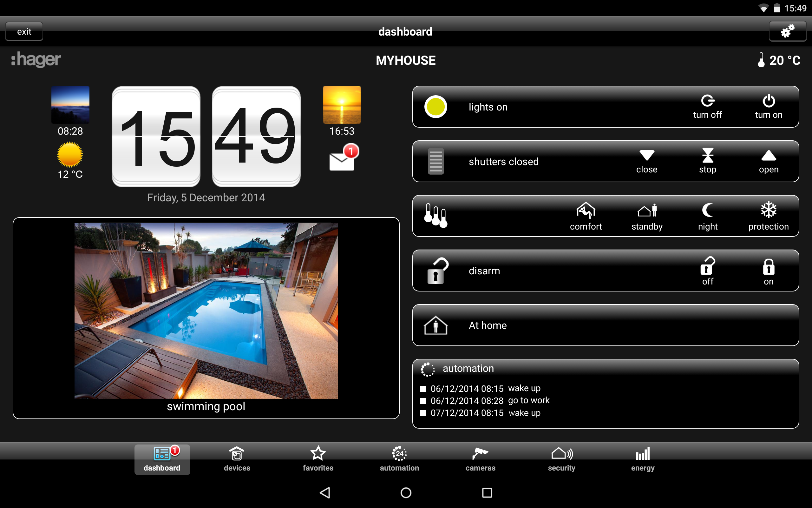812x508 pixels.
Task: Set heating to frost protection mode
Action: coord(768,216)
